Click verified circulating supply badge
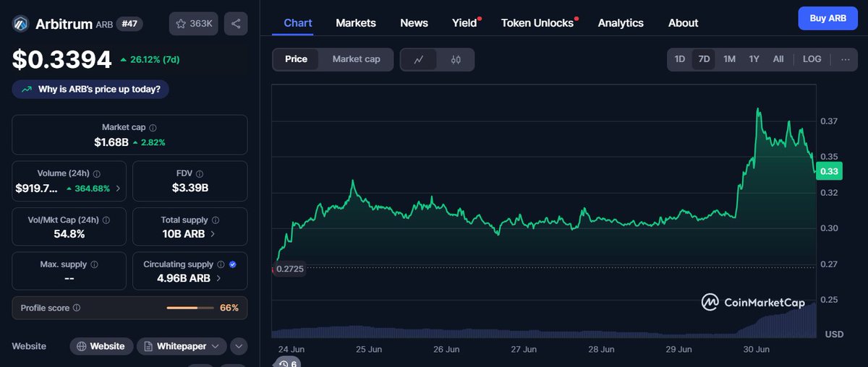The height and width of the screenshot is (367, 868). coord(232,264)
